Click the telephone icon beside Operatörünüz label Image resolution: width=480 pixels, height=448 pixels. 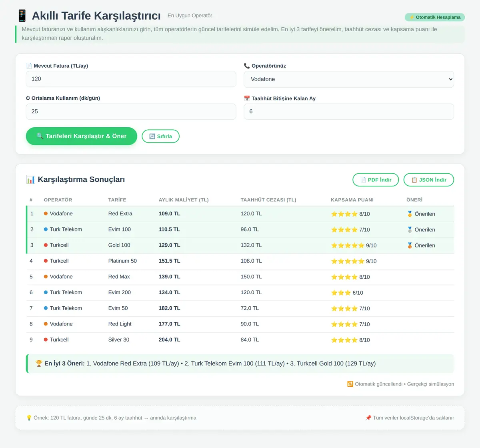point(247,66)
